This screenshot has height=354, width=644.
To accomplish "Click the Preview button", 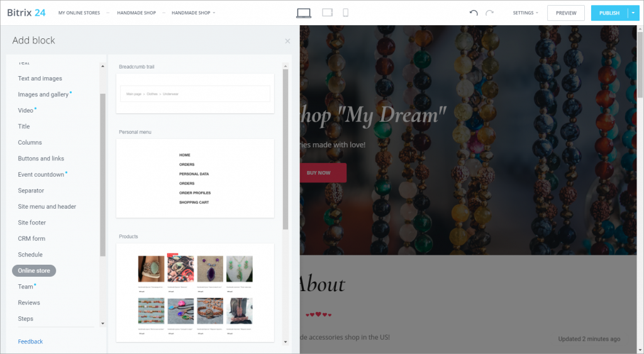I will pyautogui.click(x=566, y=13).
